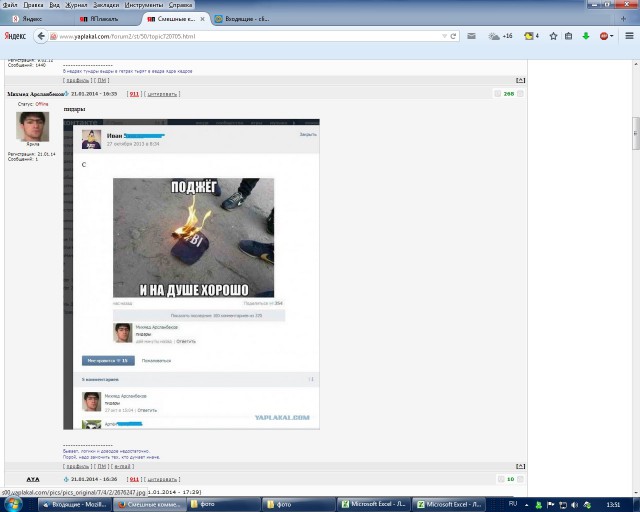640x512 pixels.
Task: Click the yellow notification icon with count 4
Action: coord(531,36)
